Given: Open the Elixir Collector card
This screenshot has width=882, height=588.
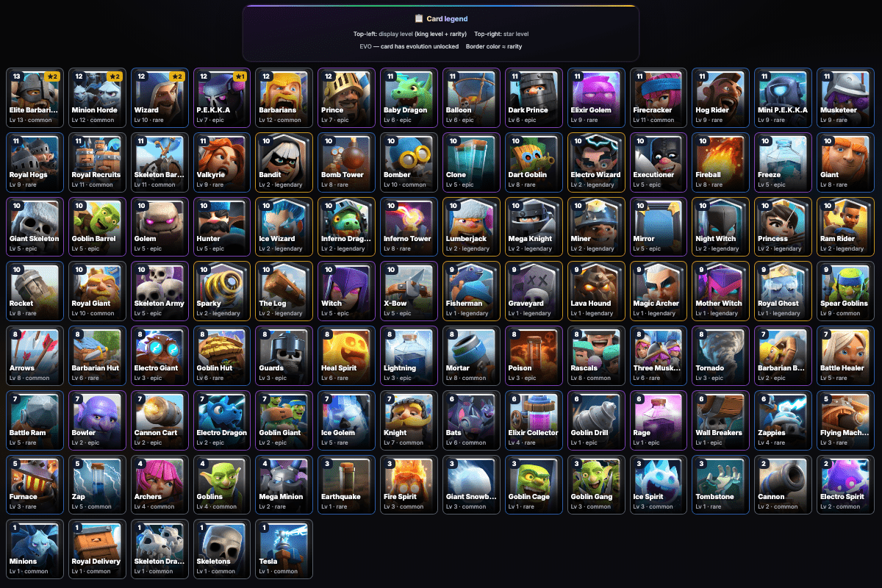Looking at the screenshot, I should click(x=534, y=420).
